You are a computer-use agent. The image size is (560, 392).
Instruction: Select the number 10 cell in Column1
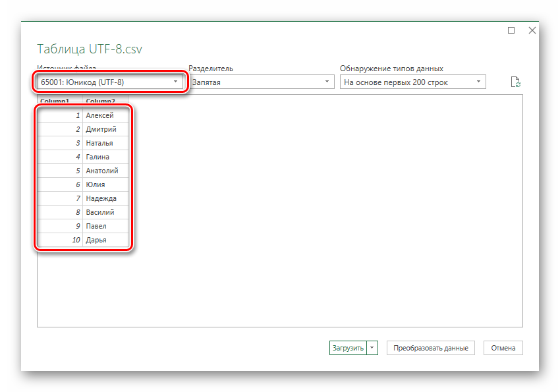(60, 240)
